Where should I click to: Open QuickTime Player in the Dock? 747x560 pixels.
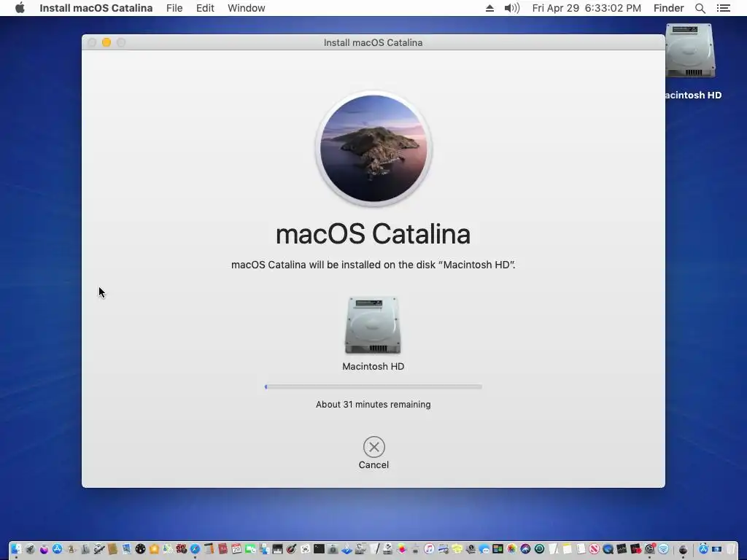point(608,549)
